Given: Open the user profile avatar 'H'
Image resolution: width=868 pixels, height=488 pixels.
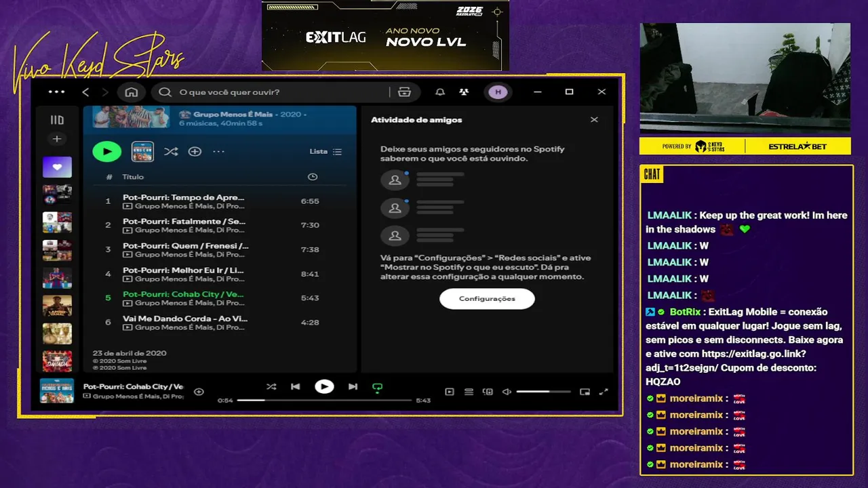Looking at the screenshot, I should point(498,92).
